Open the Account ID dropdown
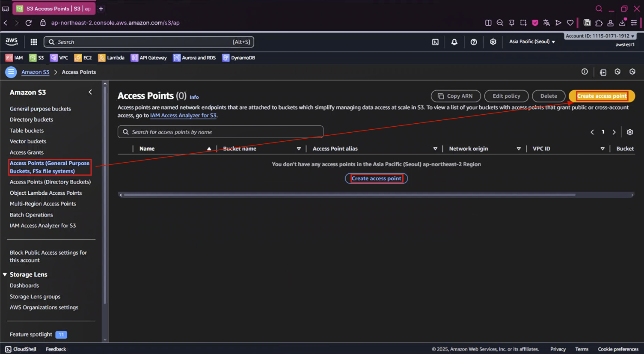 click(600, 36)
